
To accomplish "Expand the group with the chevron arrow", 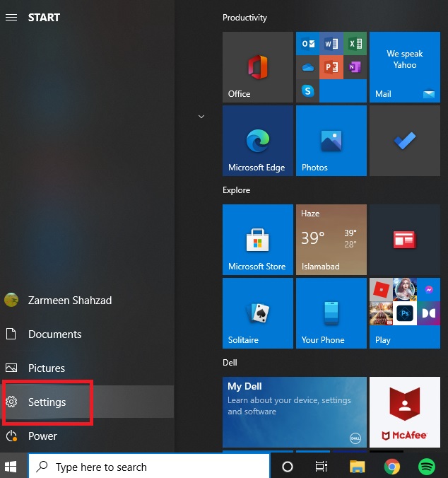I will (x=201, y=117).
